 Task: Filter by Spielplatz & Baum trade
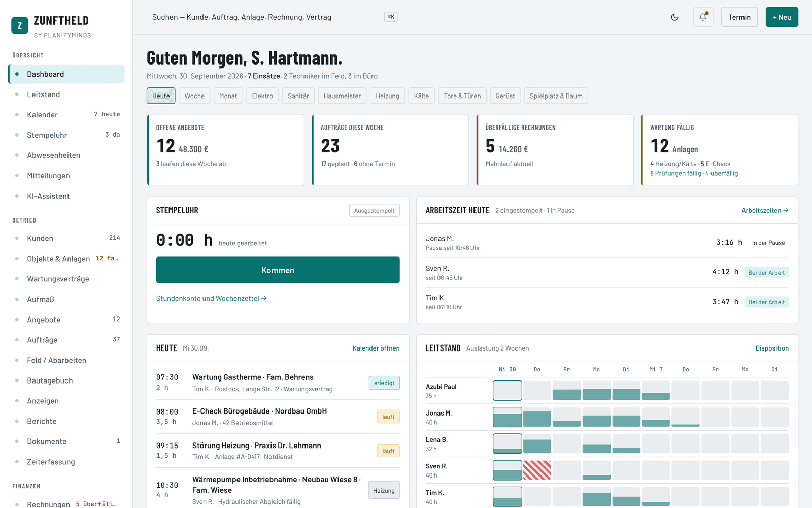coord(556,96)
